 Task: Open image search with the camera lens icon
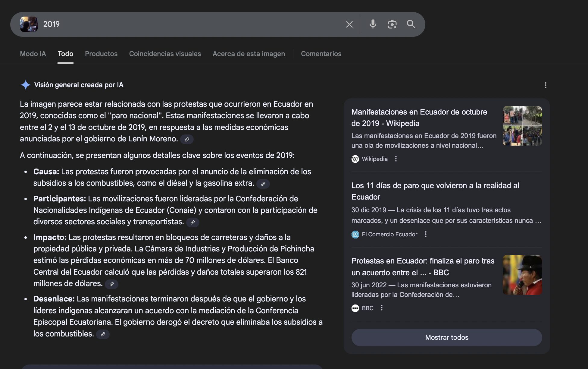click(392, 24)
